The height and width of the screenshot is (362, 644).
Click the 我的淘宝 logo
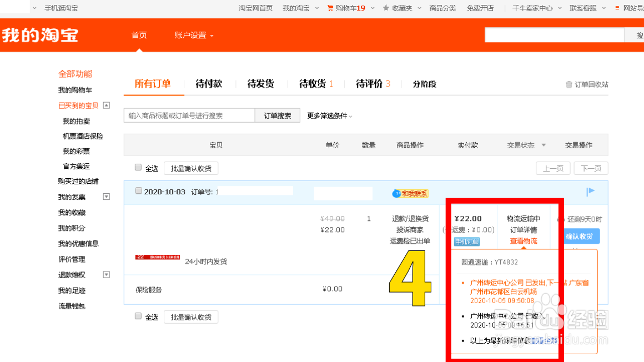40,36
